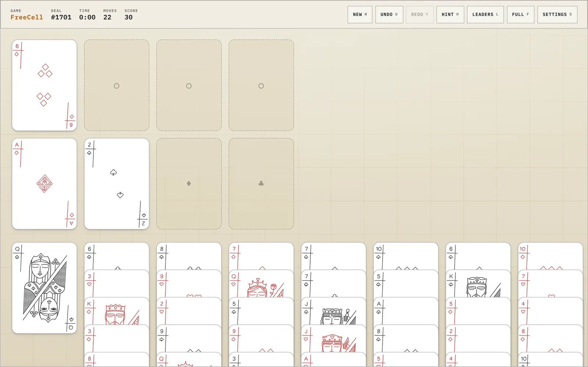Select the 5 of hearts card

pyautogui.click(x=406, y=359)
